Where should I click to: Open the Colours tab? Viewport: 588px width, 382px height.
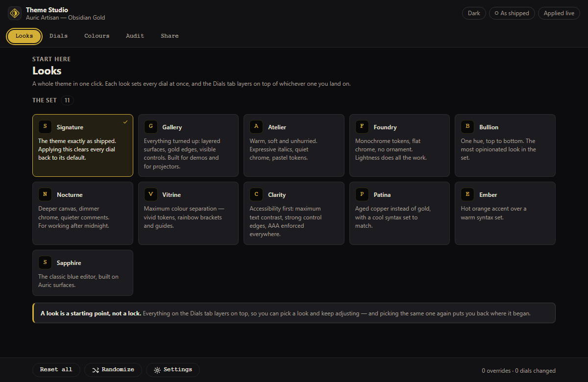coord(97,36)
